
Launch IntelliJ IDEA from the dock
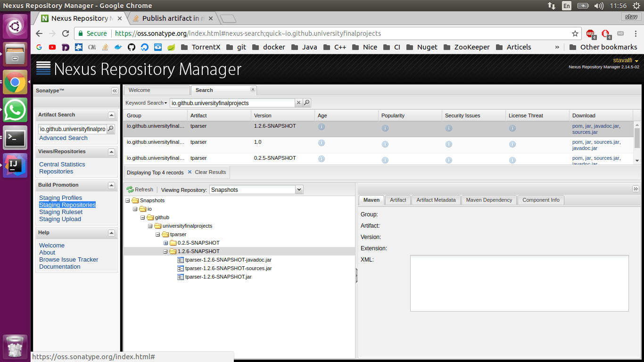coord(15,165)
